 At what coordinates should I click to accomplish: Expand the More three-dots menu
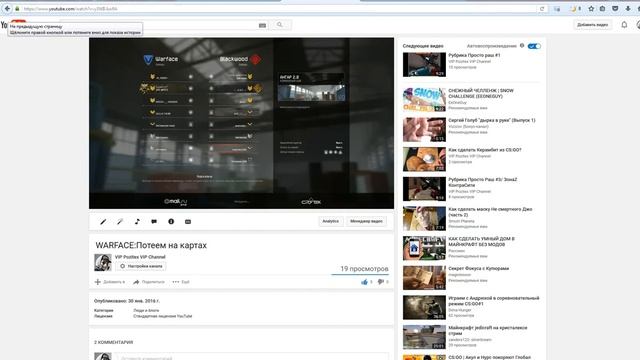(x=181, y=282)
